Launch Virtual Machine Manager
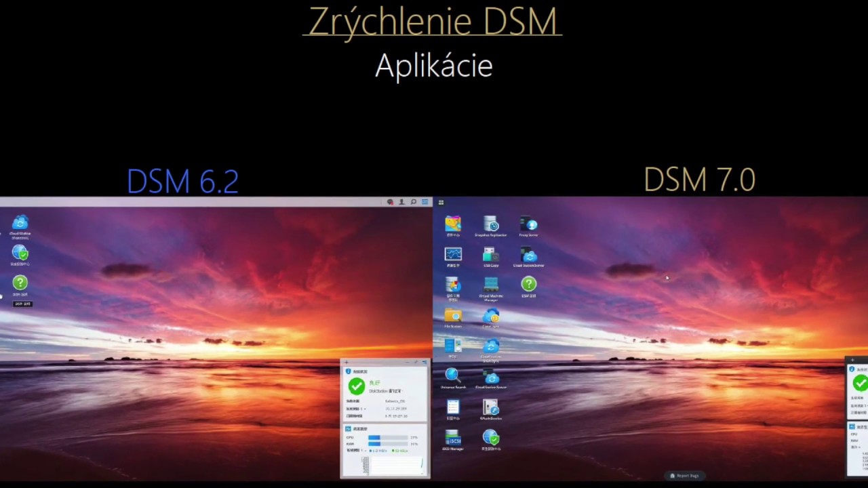This screenshot has height=488, width=868. (x=491, y=285)
